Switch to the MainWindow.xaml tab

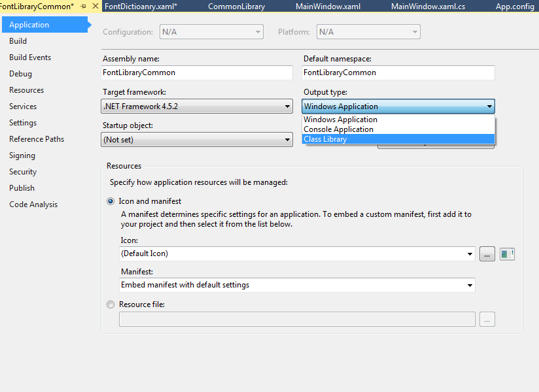(328, 6)
